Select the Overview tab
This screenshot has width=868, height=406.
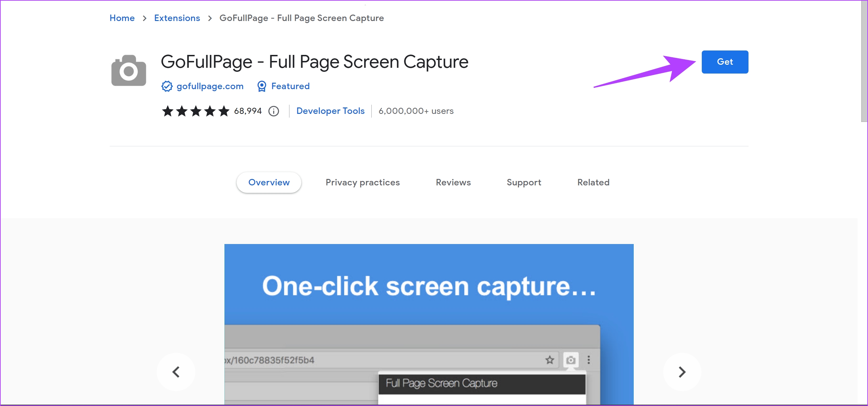coord(269,182)
